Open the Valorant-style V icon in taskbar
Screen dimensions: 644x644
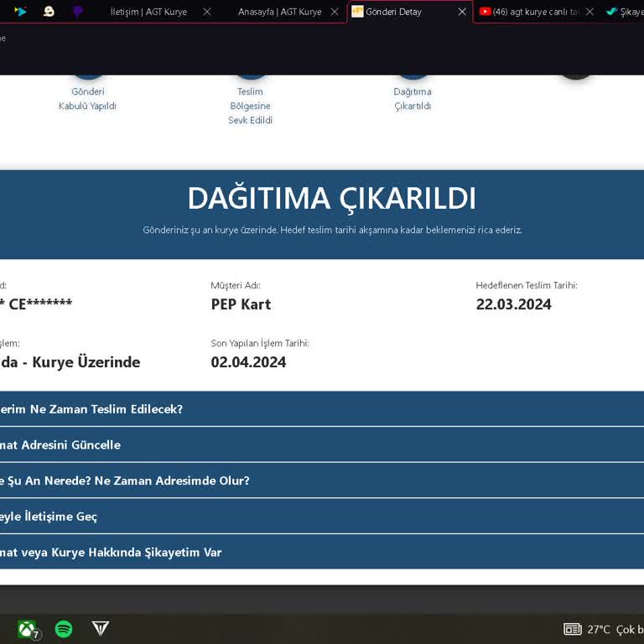coord(101,628)
